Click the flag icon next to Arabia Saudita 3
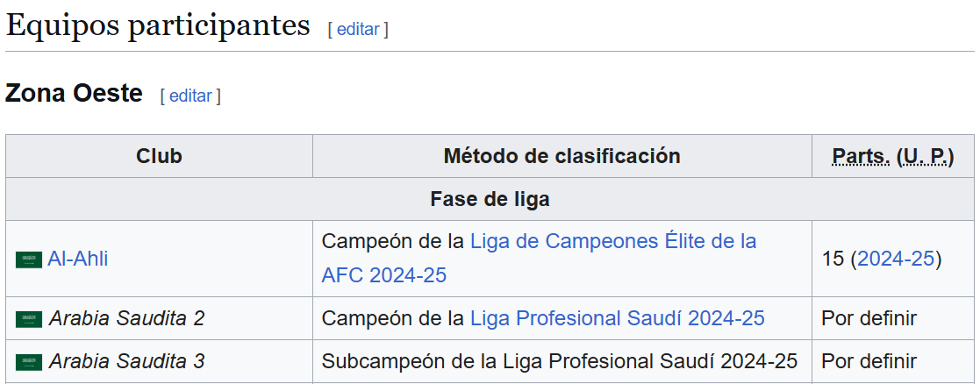The height and width of the screenshot is (384, 980). [29, 362]
